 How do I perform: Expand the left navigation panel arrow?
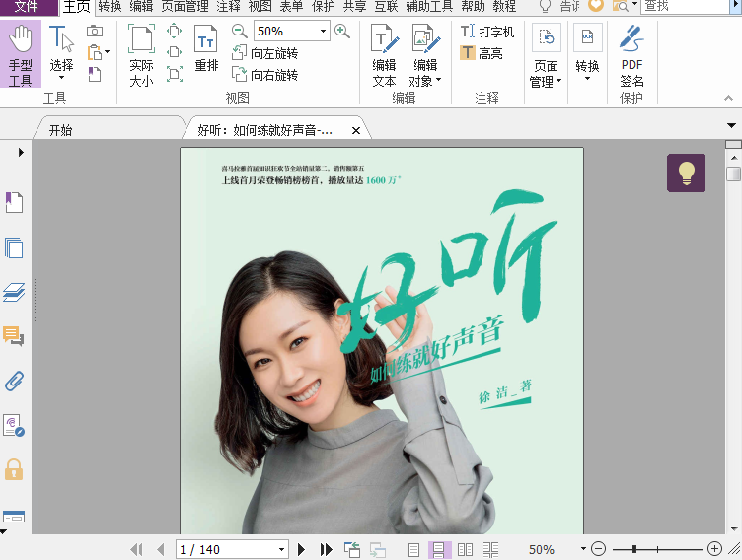point(21,152)
